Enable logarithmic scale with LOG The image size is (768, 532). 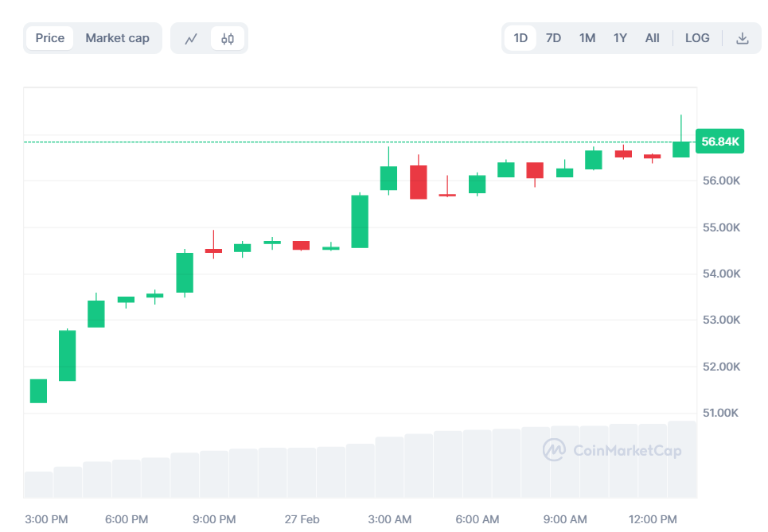(697, 37)
